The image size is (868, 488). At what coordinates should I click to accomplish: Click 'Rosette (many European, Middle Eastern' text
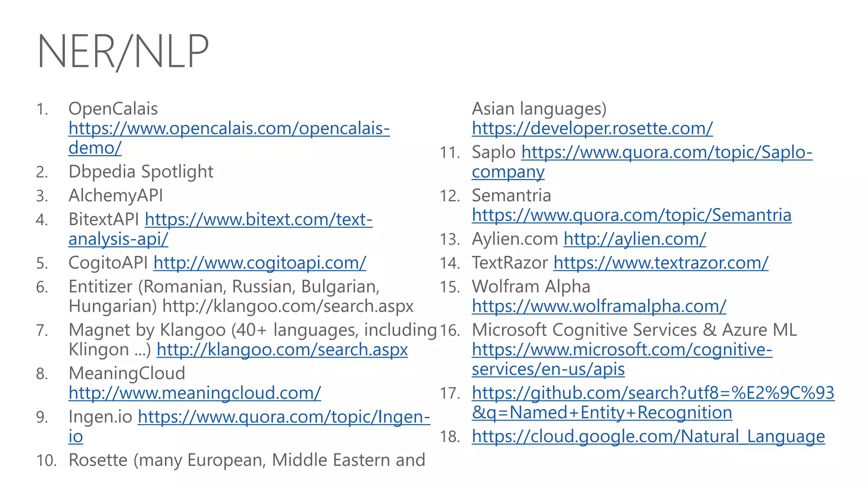pyautogui.click(x=247, y=460)
